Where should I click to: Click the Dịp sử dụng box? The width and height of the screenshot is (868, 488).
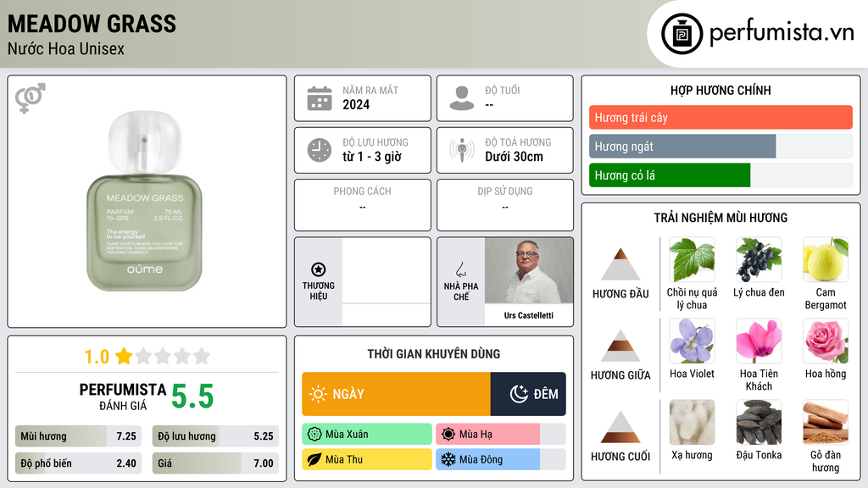505,205
